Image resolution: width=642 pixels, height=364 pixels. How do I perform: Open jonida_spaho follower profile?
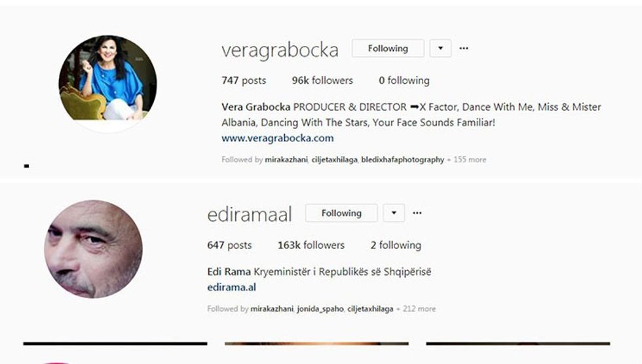[x=320, y=309]
